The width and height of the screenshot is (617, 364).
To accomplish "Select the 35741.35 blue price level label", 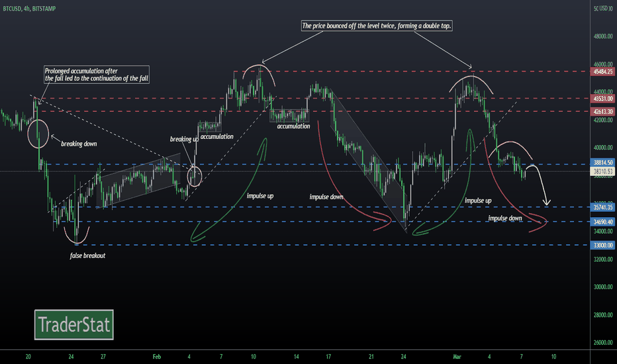I will tap(603, 207).
